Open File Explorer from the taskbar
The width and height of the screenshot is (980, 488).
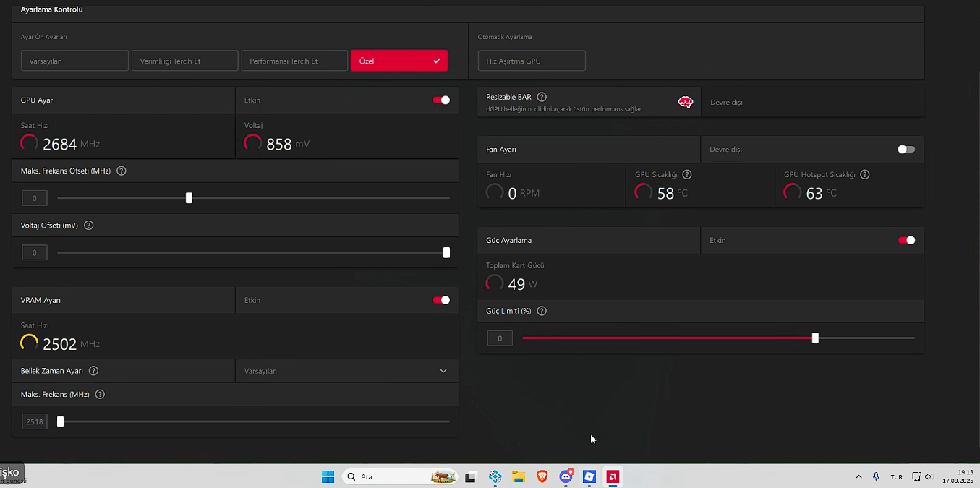tap(519, 476)
